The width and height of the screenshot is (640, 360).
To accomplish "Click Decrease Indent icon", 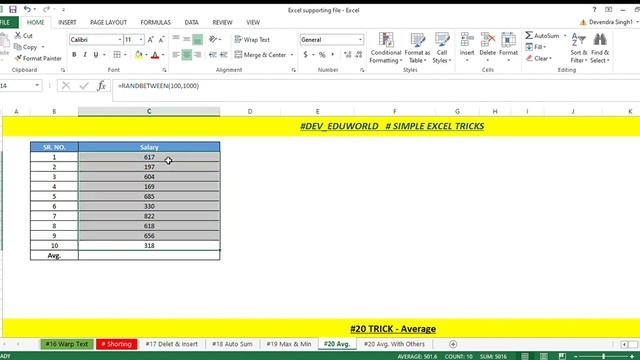I will (213, 55).
